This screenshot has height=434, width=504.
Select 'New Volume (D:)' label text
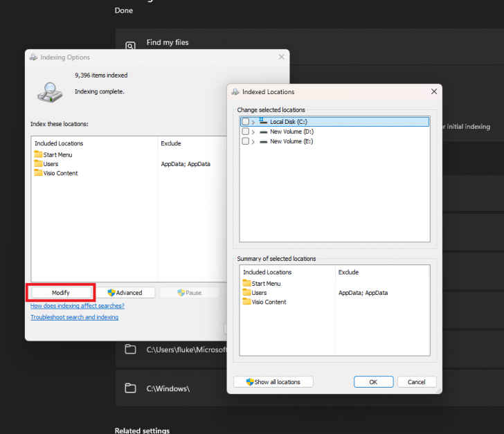292,132
